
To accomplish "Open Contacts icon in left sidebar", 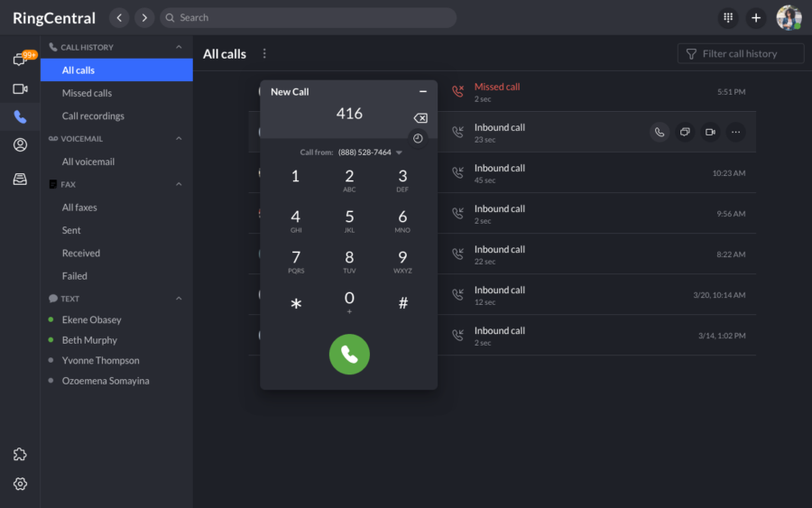I will click(20, 144).
